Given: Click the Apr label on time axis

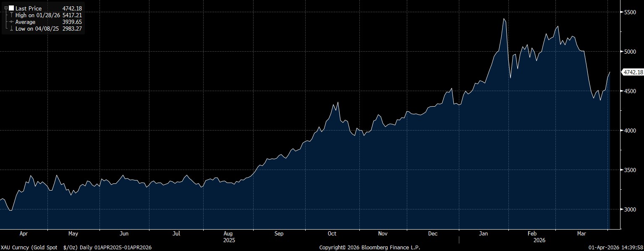Looking at the screenshot, I should coord(24,233).
